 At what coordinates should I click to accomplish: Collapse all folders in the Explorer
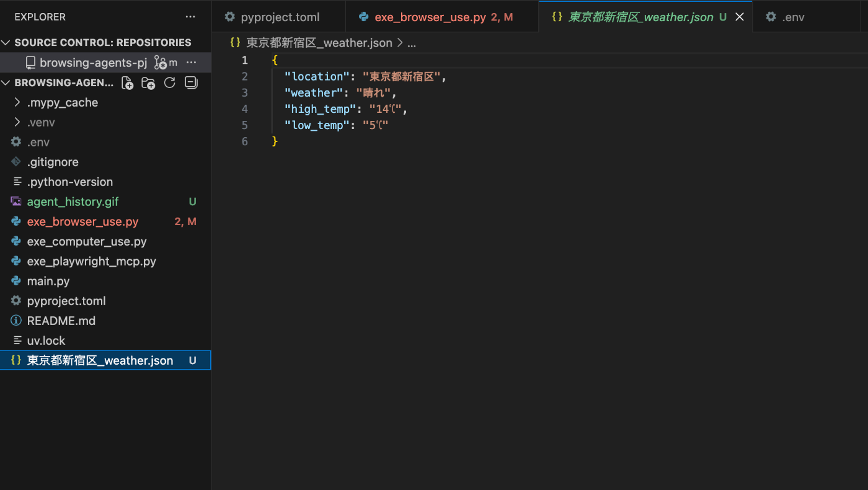(191, 83)
